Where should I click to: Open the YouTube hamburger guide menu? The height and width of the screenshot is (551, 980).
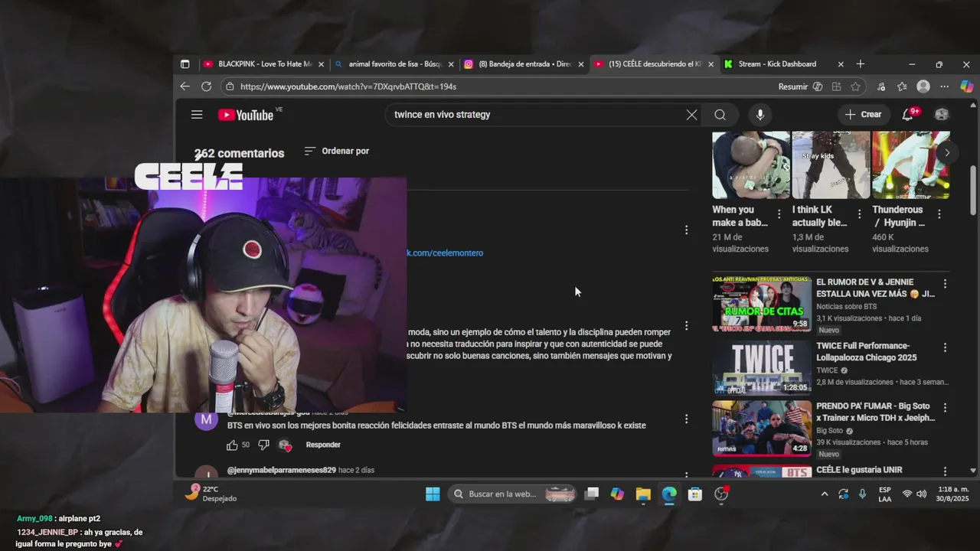click(x=197, y=115)
